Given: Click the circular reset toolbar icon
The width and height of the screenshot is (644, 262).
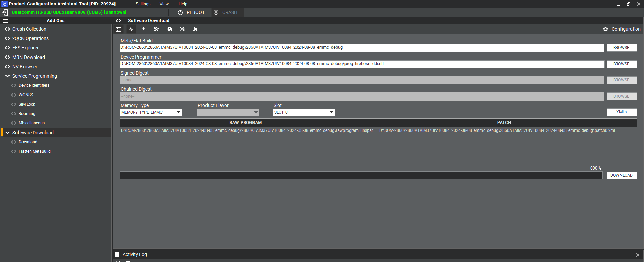Looking at the screenshot, I should pyautogui.click(x=182, y=29).
